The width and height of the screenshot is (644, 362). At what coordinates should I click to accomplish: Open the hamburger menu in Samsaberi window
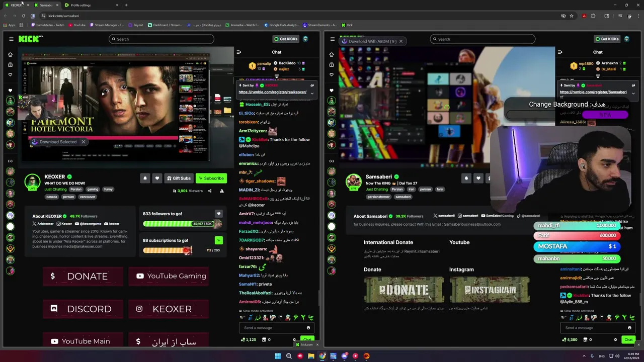(x=332, y=39)
